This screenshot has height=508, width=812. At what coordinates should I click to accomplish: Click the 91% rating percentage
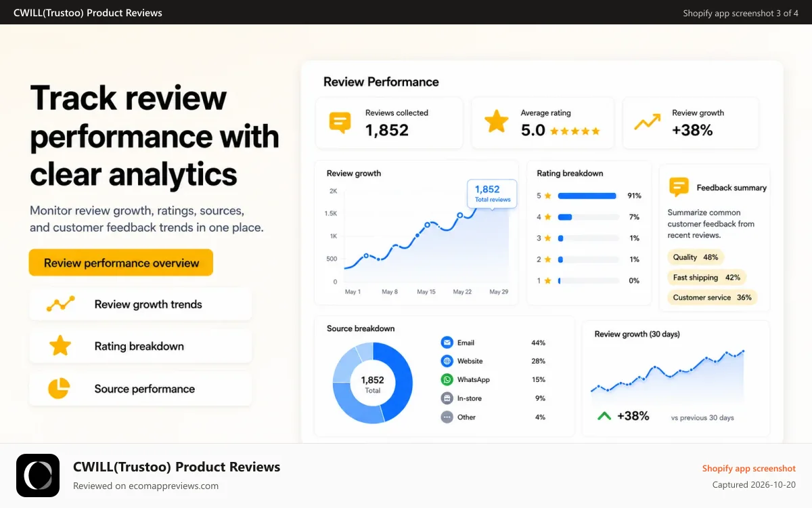pyautogui.click(x=634, y=196)
